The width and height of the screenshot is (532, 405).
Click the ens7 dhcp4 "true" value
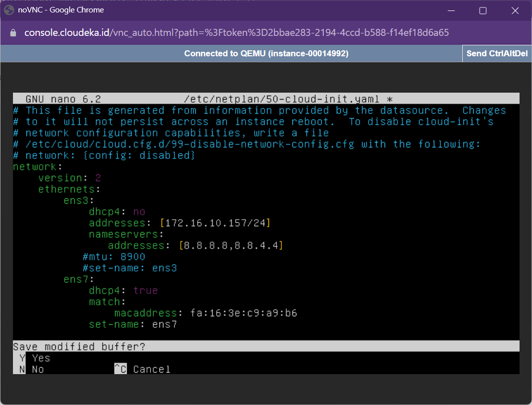[x=145, y=290]
